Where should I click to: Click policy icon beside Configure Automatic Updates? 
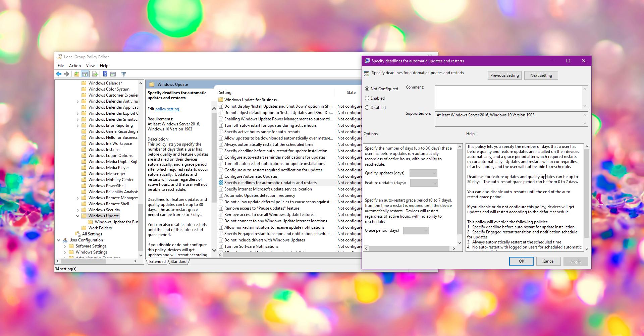221,176
